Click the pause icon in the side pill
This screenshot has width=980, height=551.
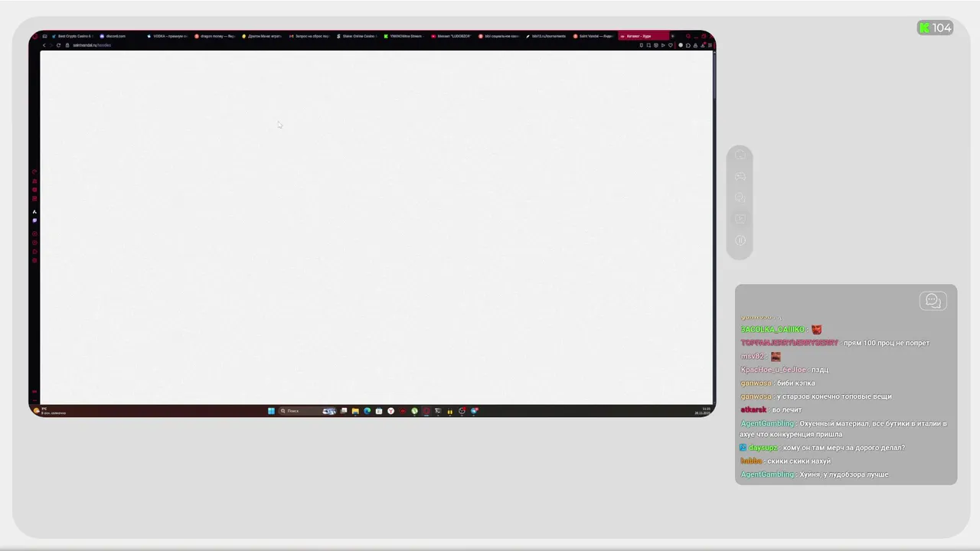(740, 240)
